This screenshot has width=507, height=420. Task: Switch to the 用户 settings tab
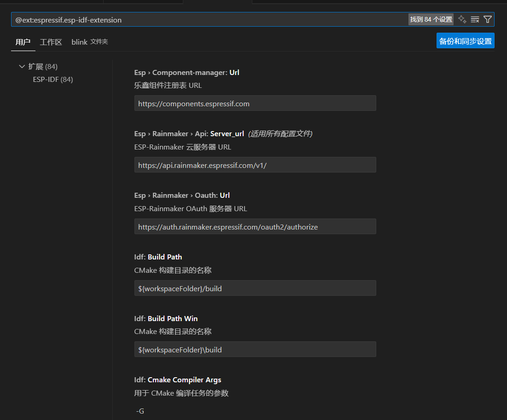23,42
